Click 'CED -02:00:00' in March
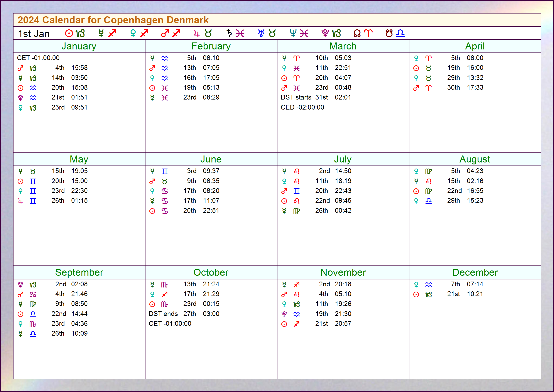 (x=302, y=107)
